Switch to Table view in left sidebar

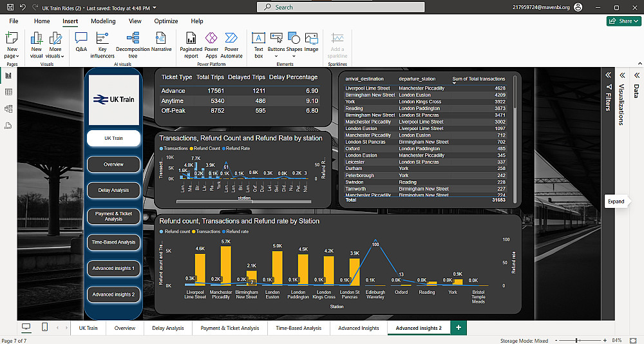pos(9,92)
